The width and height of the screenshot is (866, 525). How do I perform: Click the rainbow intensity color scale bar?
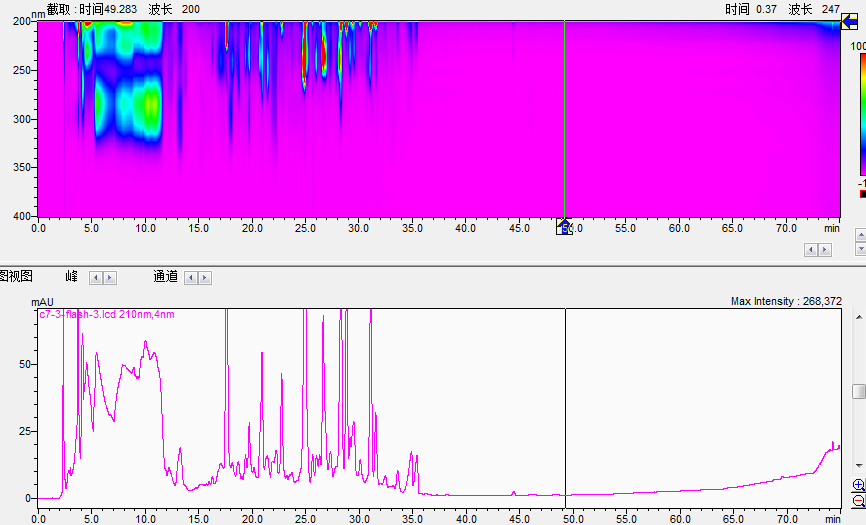pos(862,114)
